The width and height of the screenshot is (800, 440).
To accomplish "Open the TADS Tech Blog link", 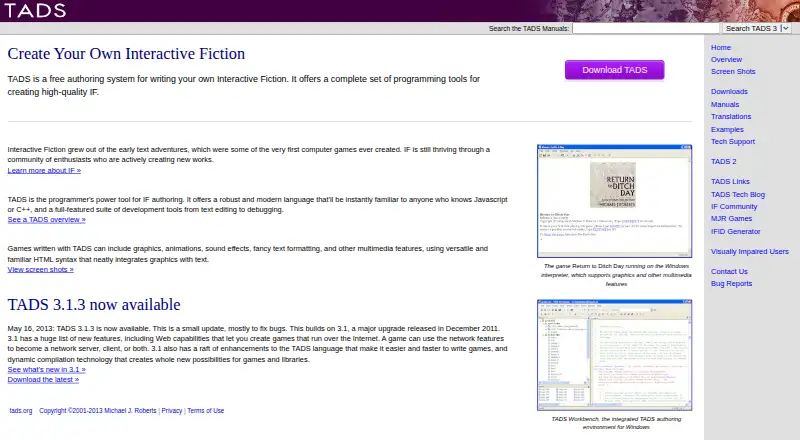I will tap(738, 194).
